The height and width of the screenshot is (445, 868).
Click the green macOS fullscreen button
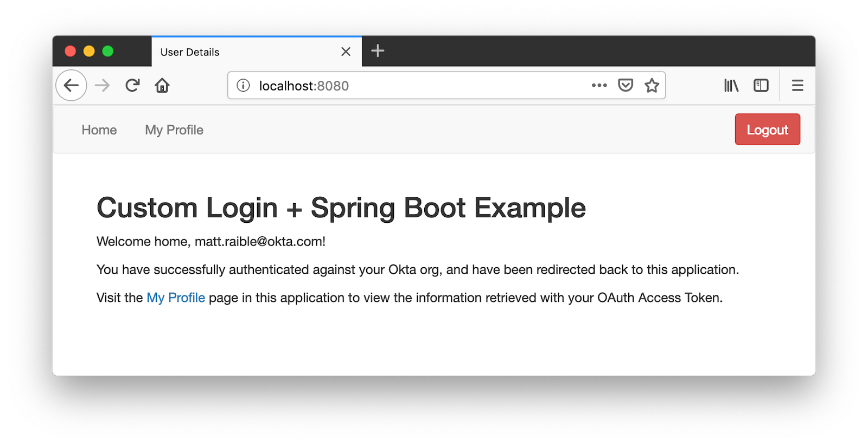pyautogui.click(x=108, y=51)
